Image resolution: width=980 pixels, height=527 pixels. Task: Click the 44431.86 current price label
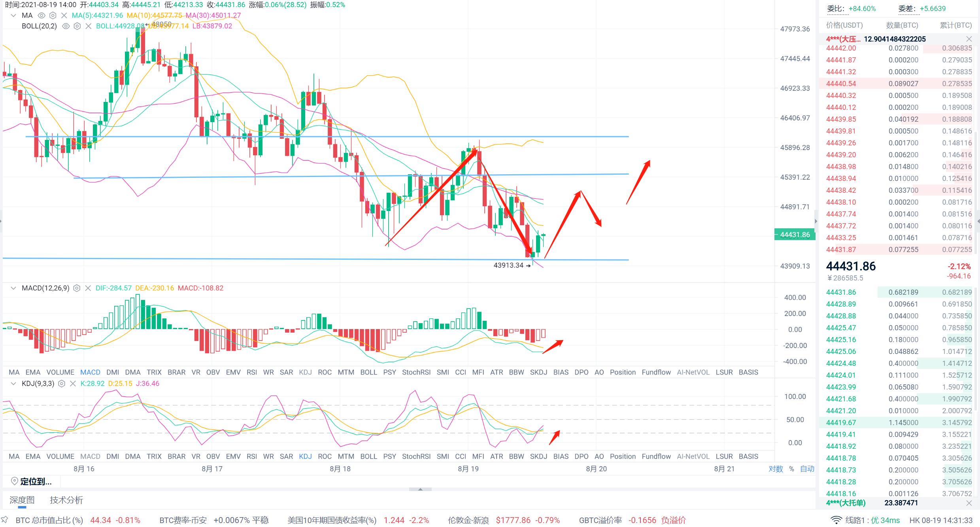point(795,235)
